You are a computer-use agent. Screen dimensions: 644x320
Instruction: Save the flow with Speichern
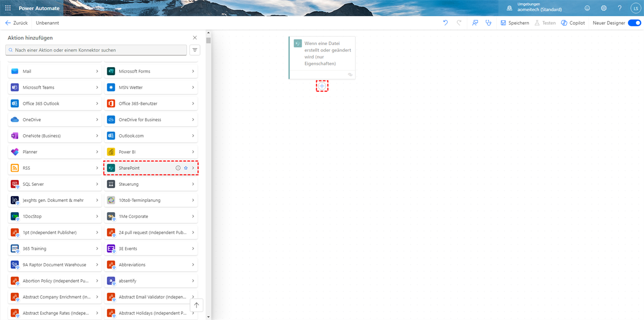click(515, 23)
